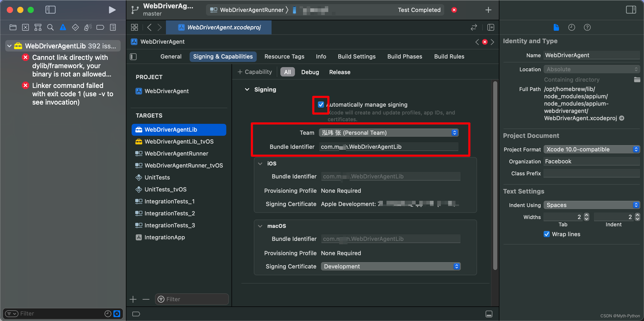
Task: Toggle the project targets list sidebar
Action: click(133, 57)
